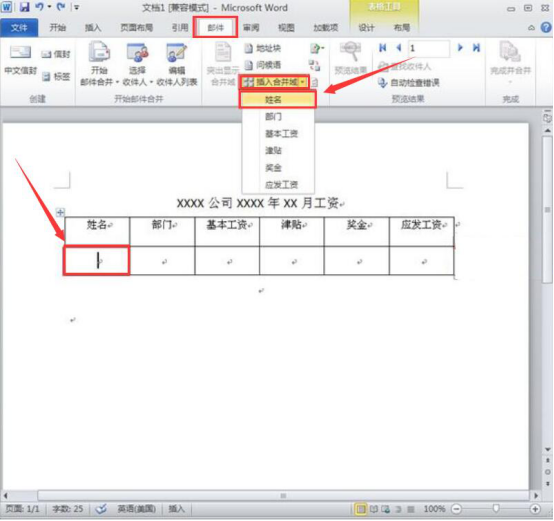Open the Undo history dropdown arrow
The image size is (554, 521).
pos(49,7)
